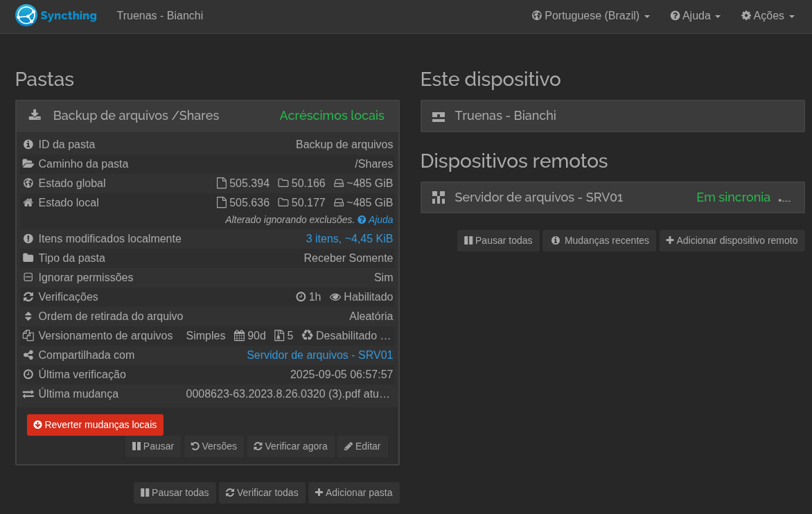Open Mudanças recentes

(x=600, y=240)
